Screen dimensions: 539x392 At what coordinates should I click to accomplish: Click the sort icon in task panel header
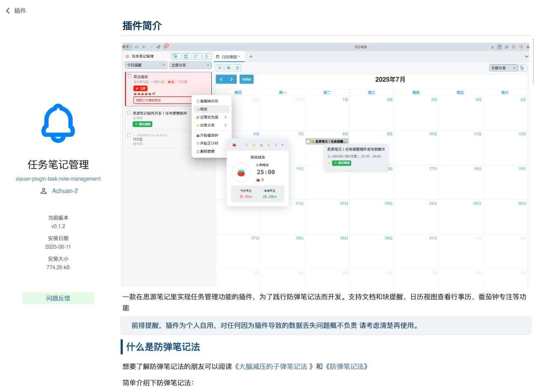196,56
